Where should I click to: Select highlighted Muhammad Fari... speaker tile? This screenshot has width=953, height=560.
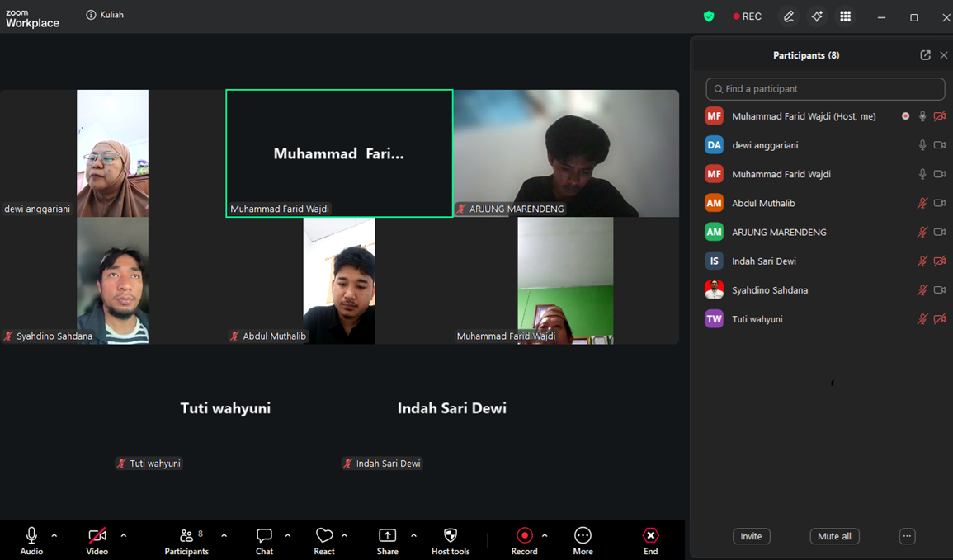339,153
